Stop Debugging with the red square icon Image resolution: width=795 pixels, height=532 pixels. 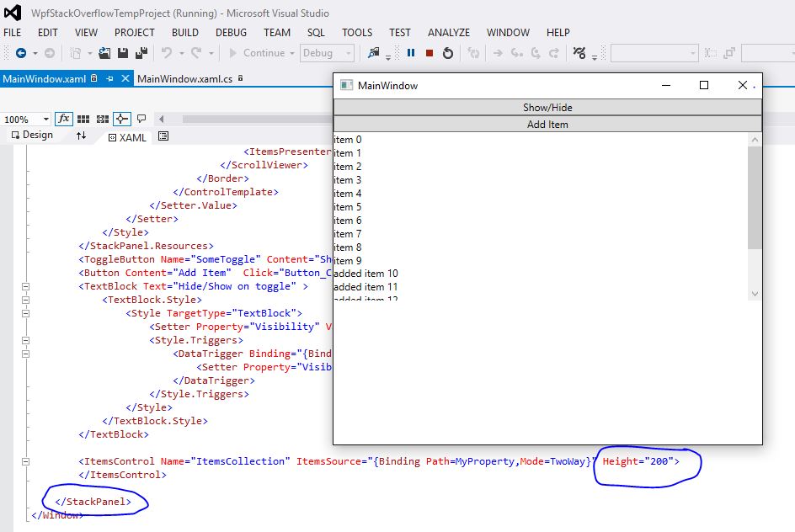(x=430, y=52)
